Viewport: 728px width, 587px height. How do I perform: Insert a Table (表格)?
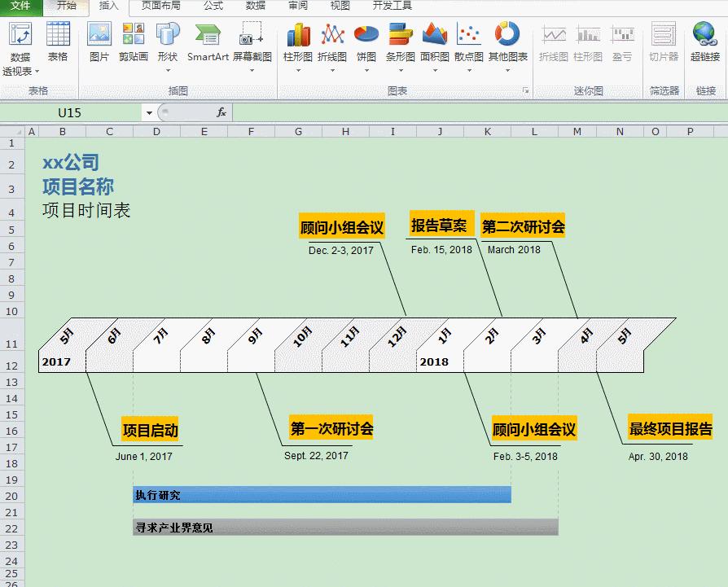(58, 42)
